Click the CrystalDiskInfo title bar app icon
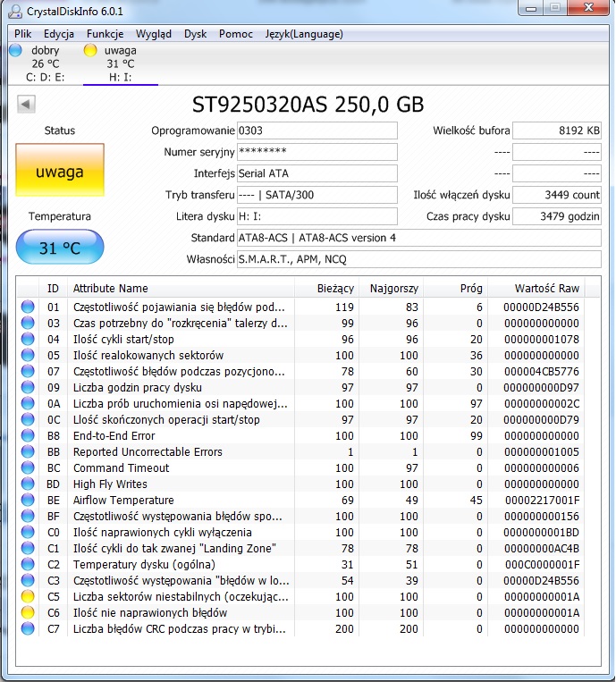This screenshot has width=616, height=682. [x=15, y=12]
